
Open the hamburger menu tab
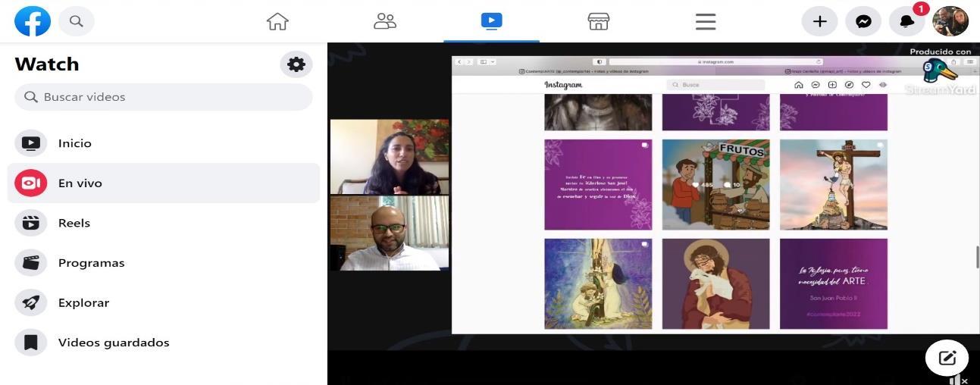click(706, 22)
